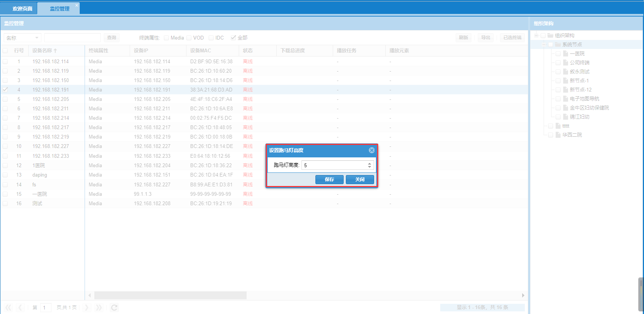Collapse the 系统节点 tree node

coord(544,44)
